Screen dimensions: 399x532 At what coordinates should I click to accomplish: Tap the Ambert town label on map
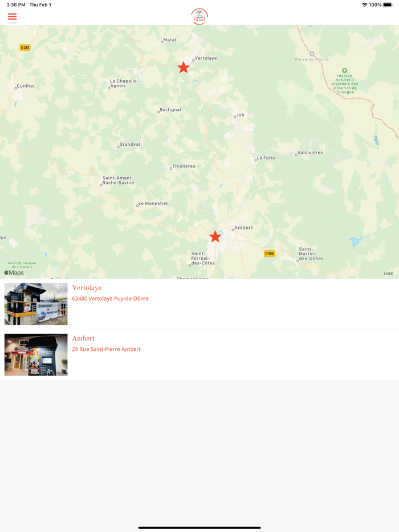243,228
